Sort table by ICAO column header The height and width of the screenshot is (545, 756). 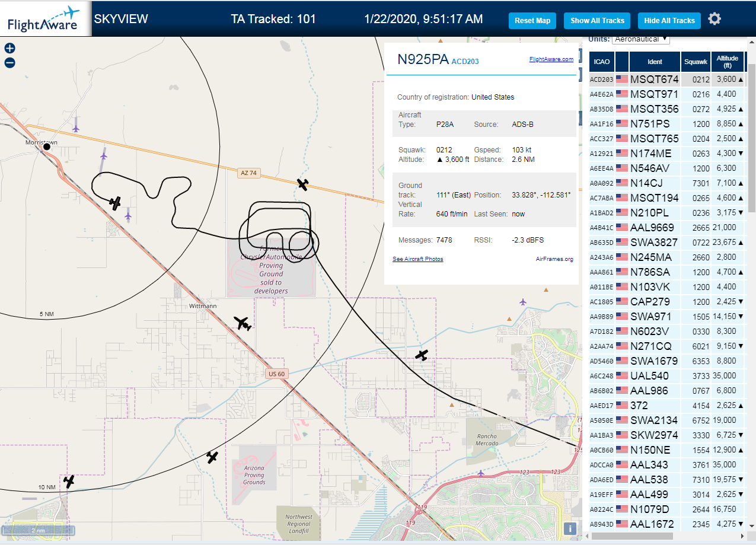coord(602,61)
